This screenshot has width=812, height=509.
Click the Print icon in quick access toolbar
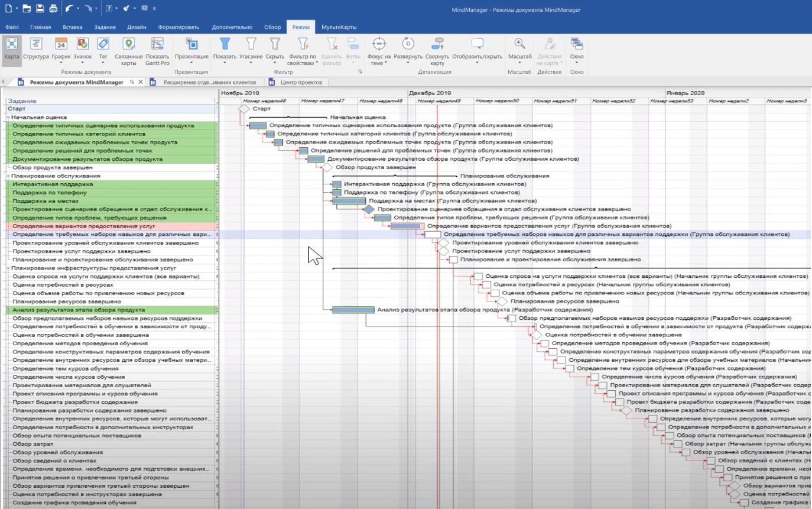(x=53, y=9)
